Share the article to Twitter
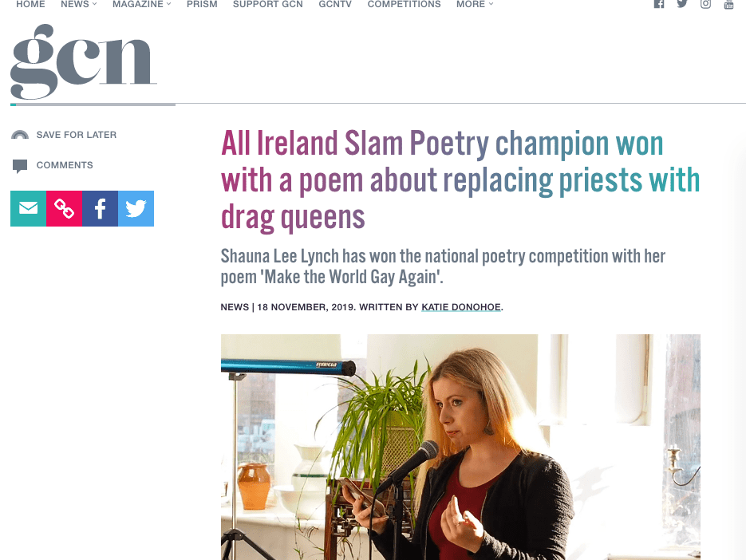 (x=136, y=208)
